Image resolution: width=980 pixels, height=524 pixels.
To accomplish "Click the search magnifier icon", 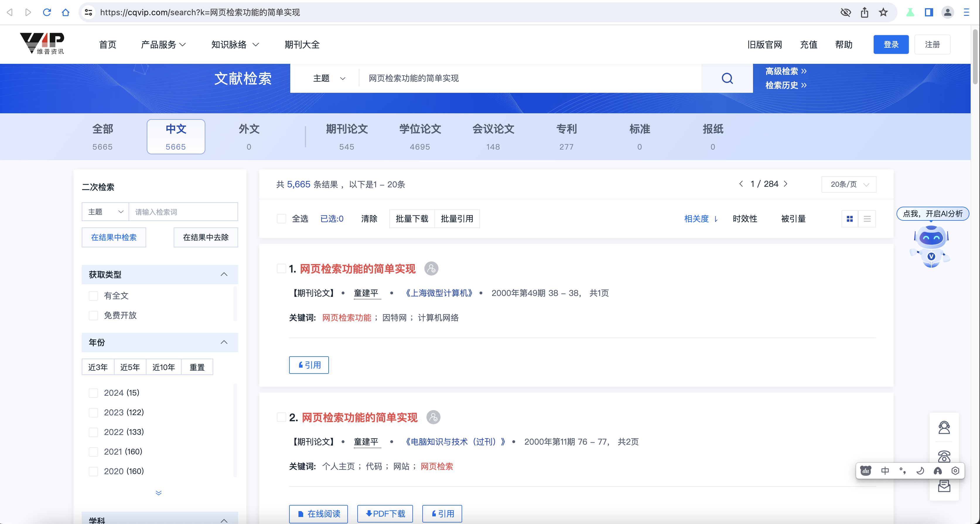I will (x=727, y=78).
